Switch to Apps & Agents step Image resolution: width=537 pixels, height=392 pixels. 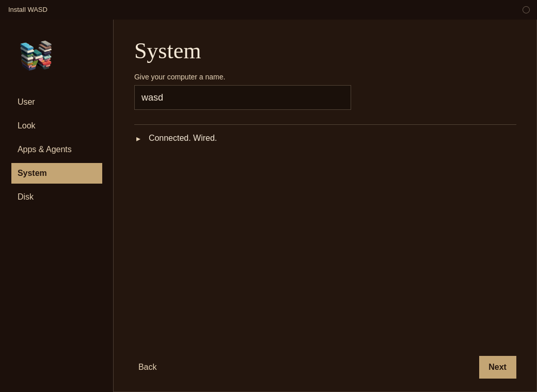click(x=57, y=150)
